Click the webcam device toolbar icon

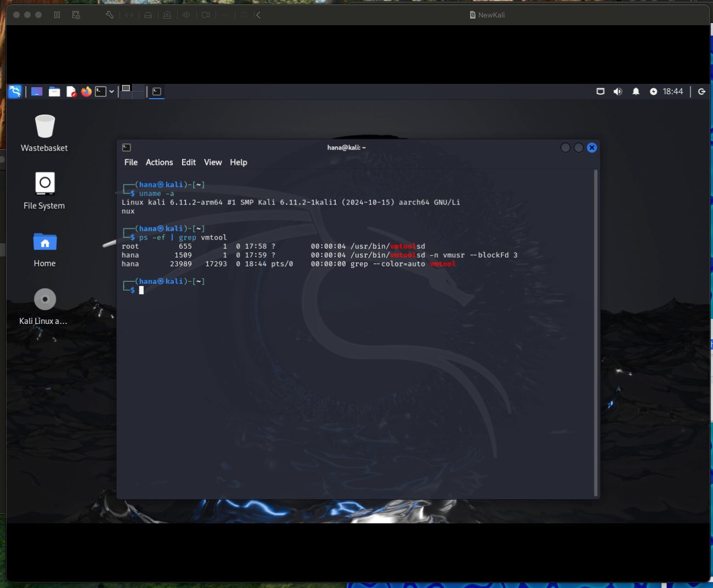pos(167,15)
